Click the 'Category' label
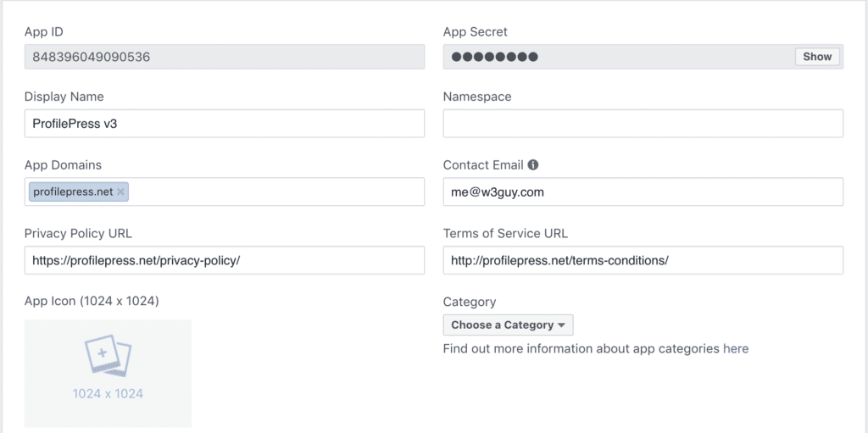Viewport: 868px width, 433px height. [470, 303]
